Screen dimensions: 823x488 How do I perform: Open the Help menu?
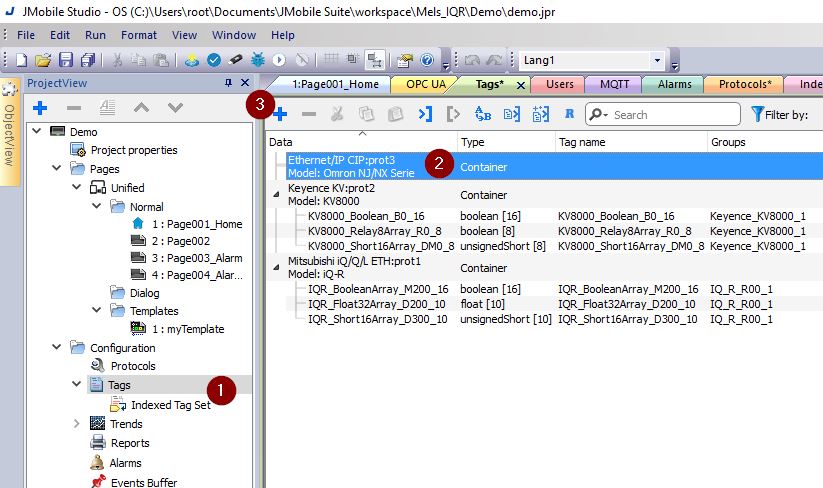coord(283,35)
